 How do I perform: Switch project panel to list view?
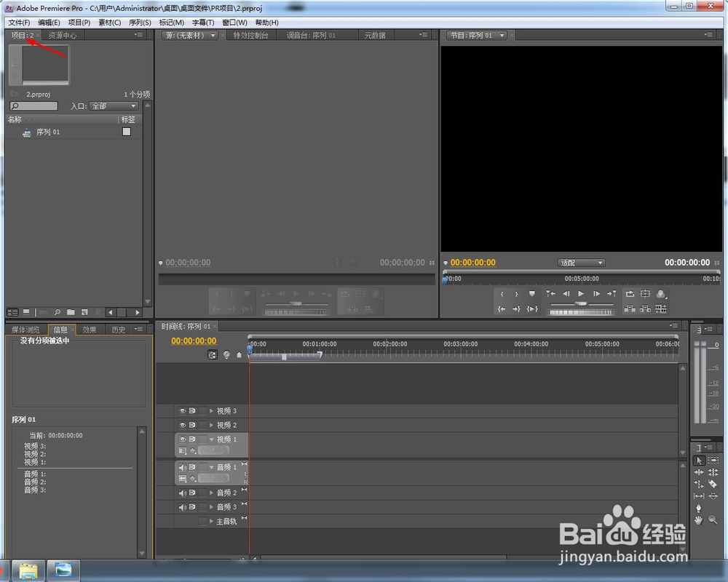click(13, 312)
